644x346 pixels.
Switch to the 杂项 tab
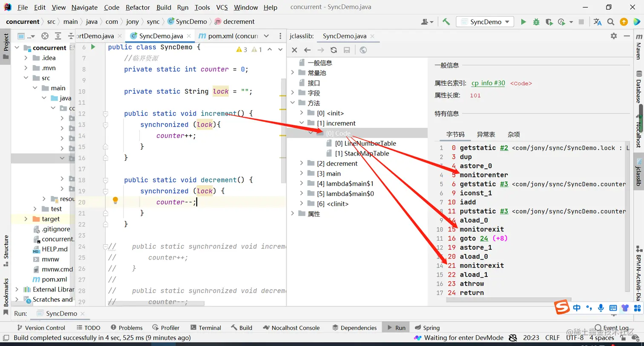[x=514, y=134]
